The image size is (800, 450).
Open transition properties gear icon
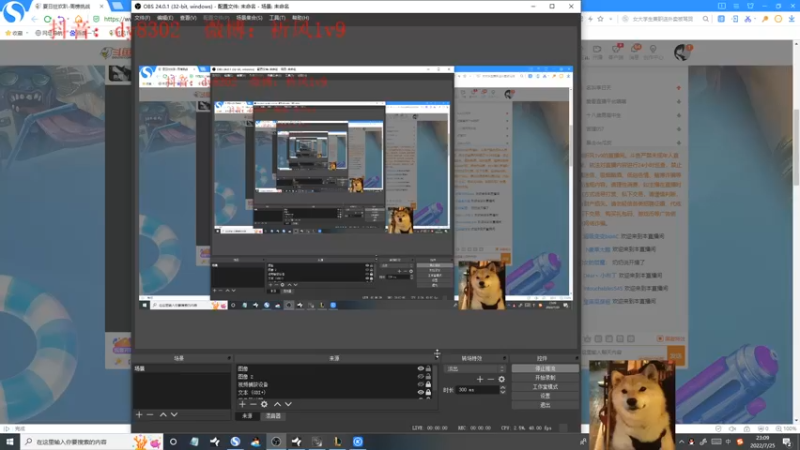point(502,379)
